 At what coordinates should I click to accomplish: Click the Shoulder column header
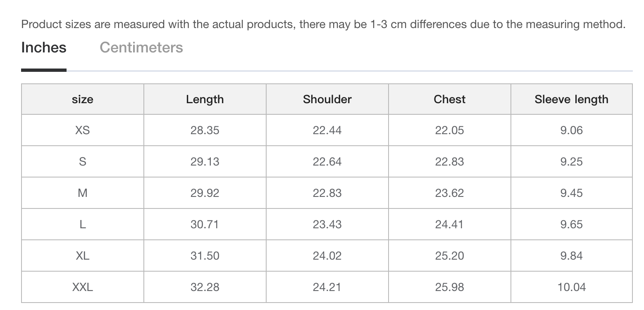click(327, 99)
